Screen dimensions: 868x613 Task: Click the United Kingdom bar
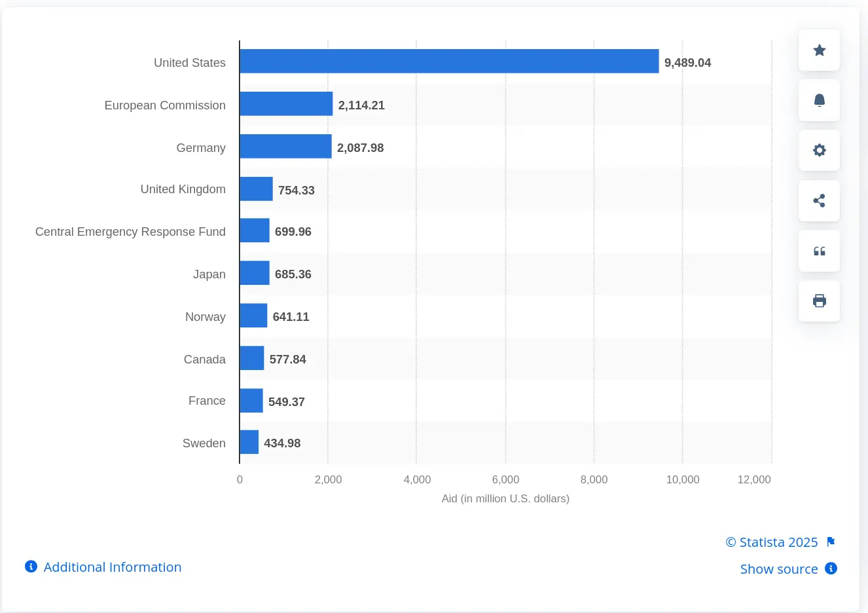point(256,189)
